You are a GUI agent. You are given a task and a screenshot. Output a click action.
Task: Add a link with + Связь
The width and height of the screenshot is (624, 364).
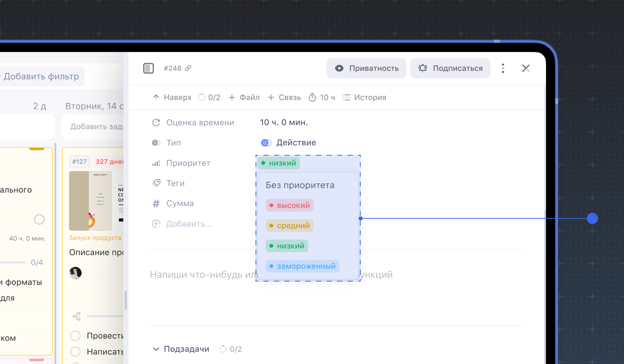tap(284, 97)
